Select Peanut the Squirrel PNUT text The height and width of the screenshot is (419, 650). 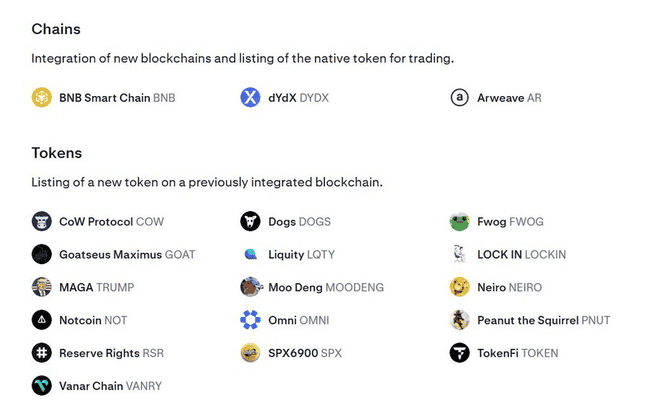[x=543, y=320]
